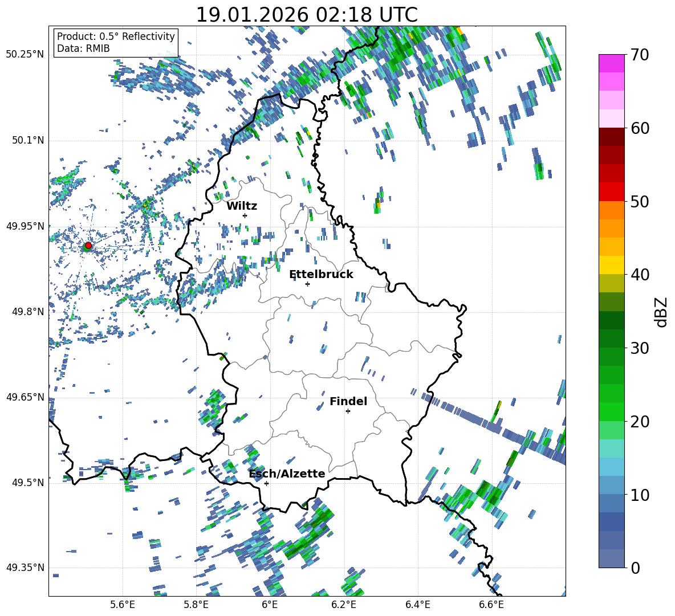Click the bright green colorbar segment at 20
The image size is (675, 616).
coord(611,411)
